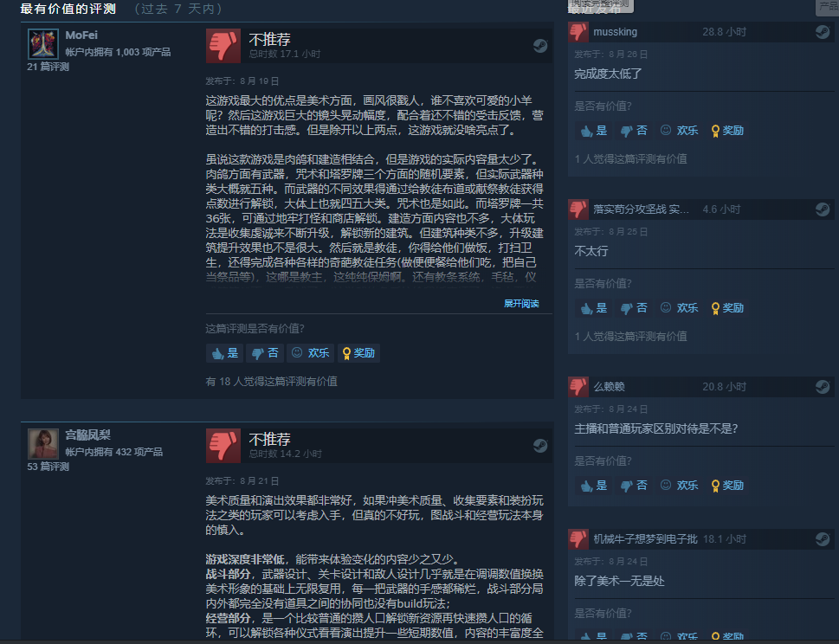Click the thumbs-down icon on MoFei's review
839x644 pixels.
click(223, 46)
